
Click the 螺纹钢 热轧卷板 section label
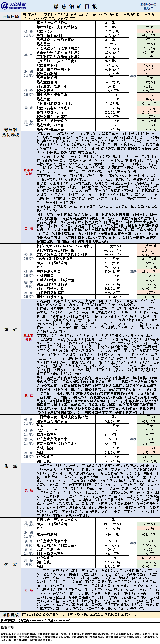[x=10, y=132]
